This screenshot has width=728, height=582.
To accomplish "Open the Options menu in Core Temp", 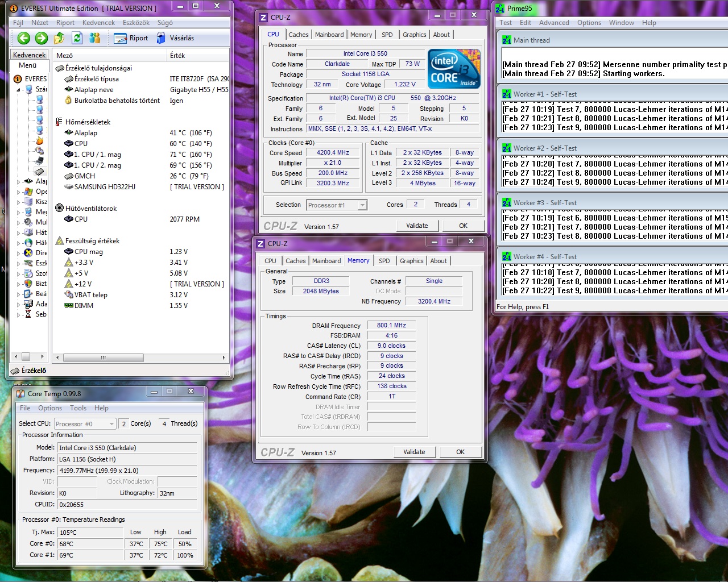I will pyautogui.click(x=50, y=408).
